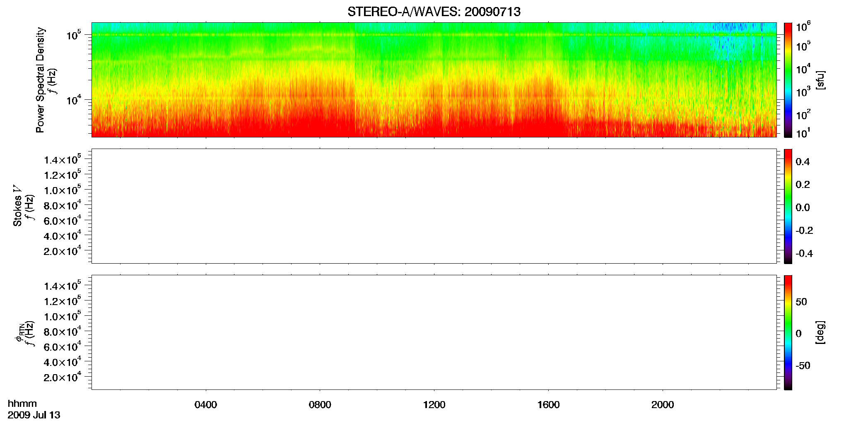868x447 pixels.
Task: Click the 10^6 label on spectral colorbar
Action: coord(803,27)
